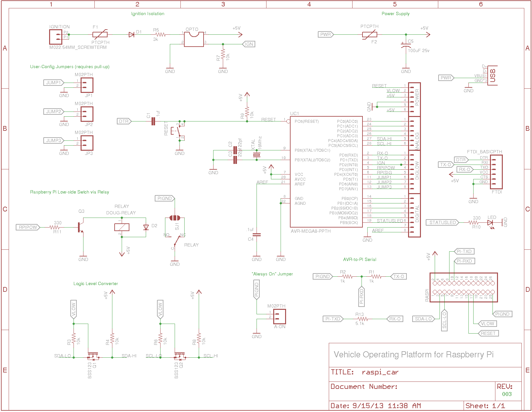This screenshot has height=412, width=532.
Task: Select the RPIPOW net label near R11
Action: click(28, 227)
